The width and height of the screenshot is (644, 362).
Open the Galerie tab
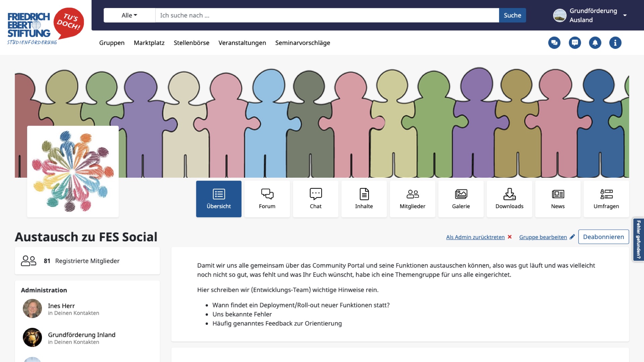[x=461, y=199]
